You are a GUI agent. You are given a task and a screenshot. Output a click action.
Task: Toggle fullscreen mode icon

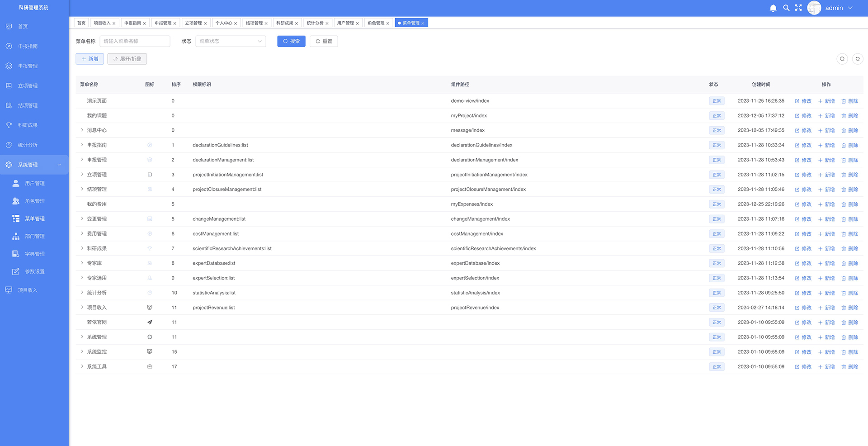tap(798, 8)
